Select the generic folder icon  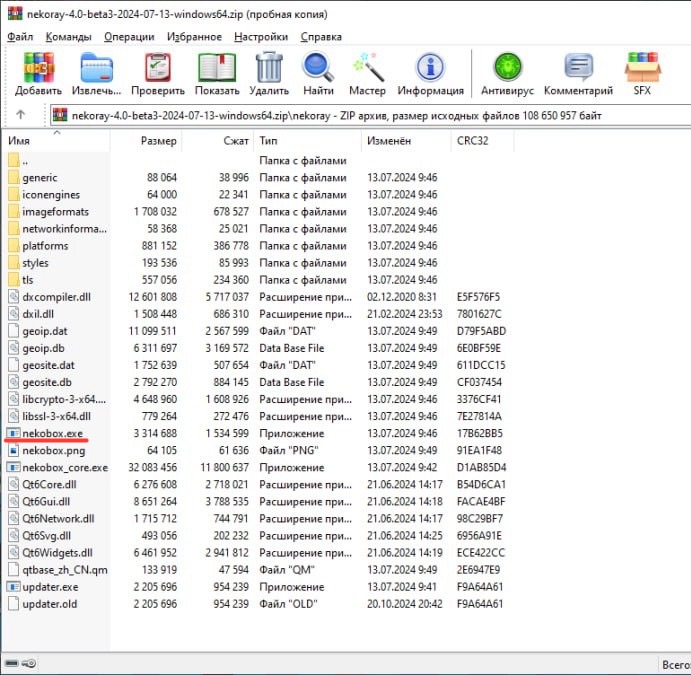14,178
